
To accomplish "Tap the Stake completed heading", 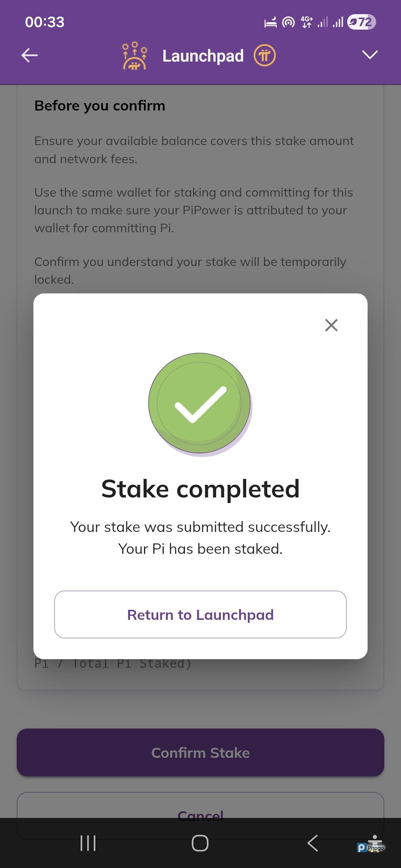I will (200, 489).
